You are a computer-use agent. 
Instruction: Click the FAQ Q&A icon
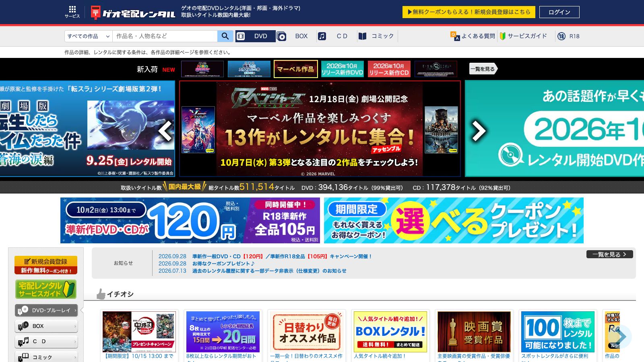(455, 36)
